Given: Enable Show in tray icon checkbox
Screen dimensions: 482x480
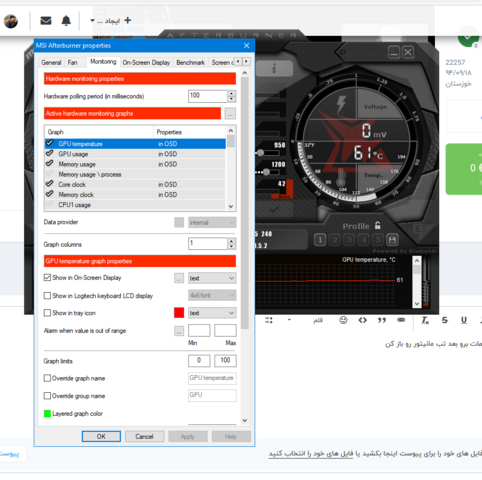Looking at the screenshot, I should click(x=47, y=313).
